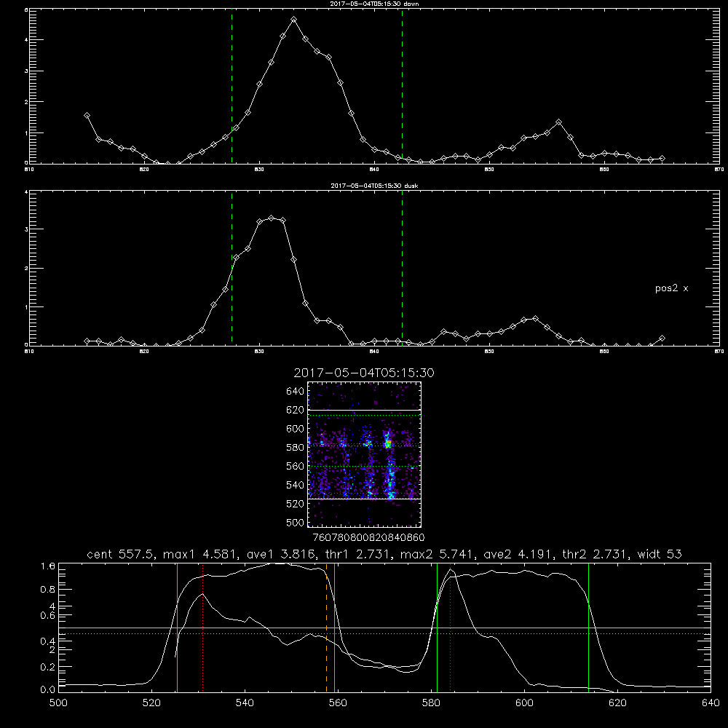Image resolution: width=728 pixels, height=728 pixels.
Task: Click the dawn plot x-axis label 830
Action: [259, 170]
